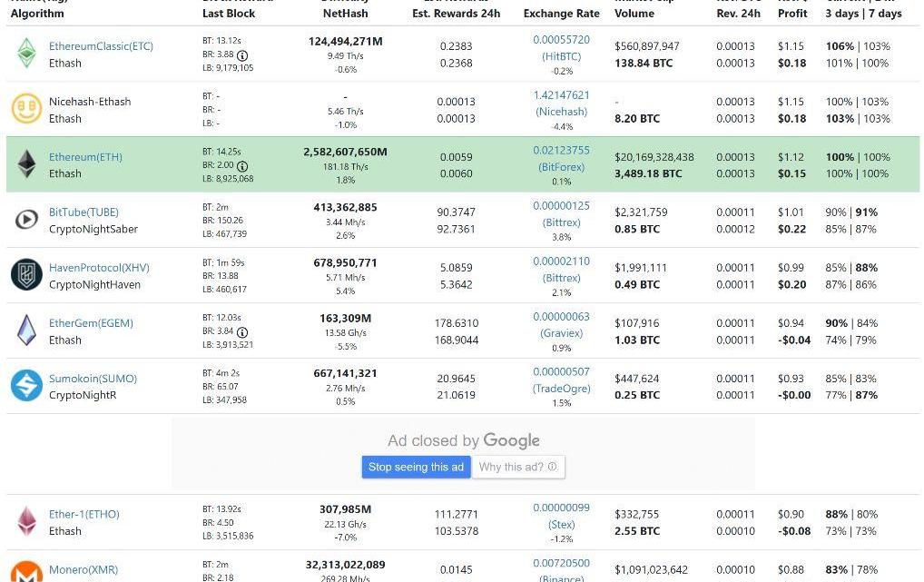Click the 413,362,885 difficulty value
Viewport: 924px width, 582px height.
(345, 207)
